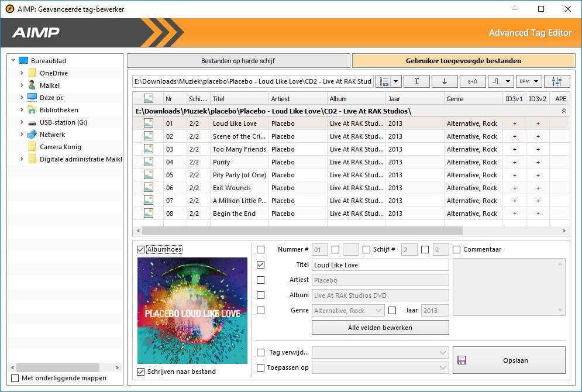This screenshot has width=582, height=392.
Task: Click the picture icon in the column header
Action: point(149,98)
